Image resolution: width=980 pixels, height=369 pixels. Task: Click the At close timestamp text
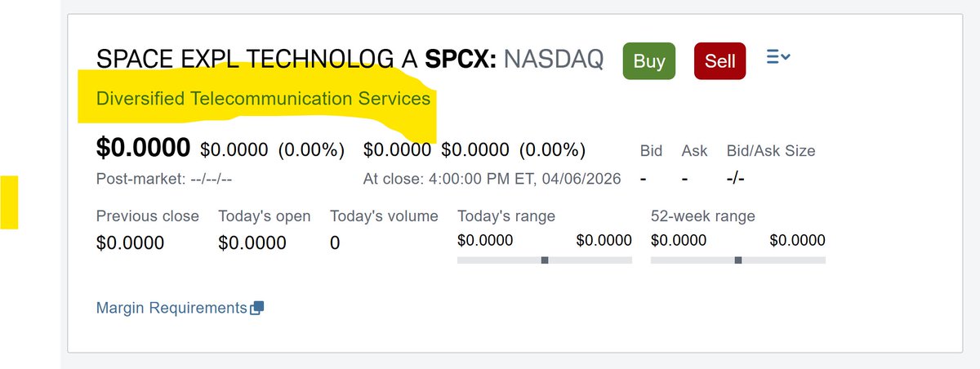click(492, 178)
